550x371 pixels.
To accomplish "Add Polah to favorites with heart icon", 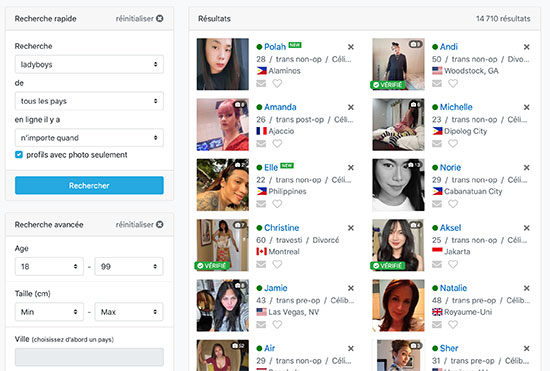I will pyautogui.click(x=277, y=83).
